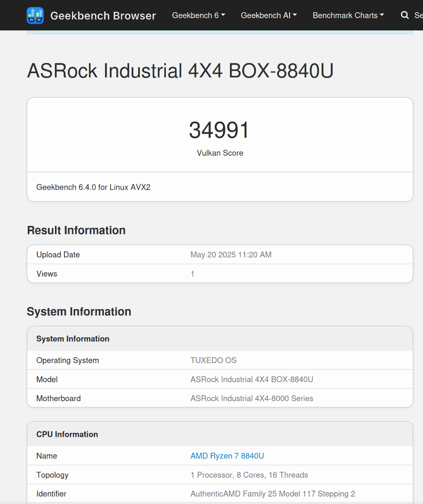
Task: Click the Operating System label
Action: pyautogui.click(x=68, y=360)
